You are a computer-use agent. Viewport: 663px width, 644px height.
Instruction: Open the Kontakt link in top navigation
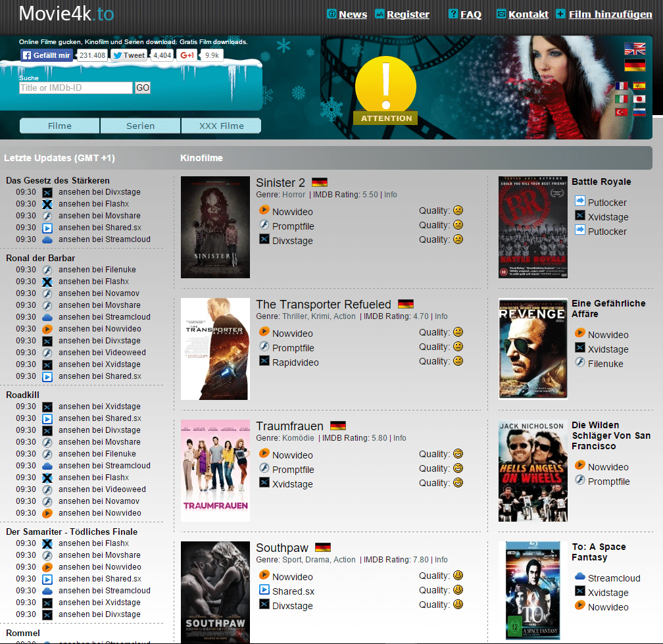point(529,14)
